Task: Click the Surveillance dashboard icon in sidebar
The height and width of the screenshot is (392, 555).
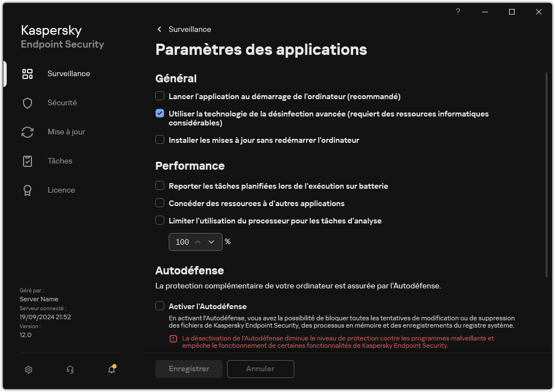Action: pos(27,74)
